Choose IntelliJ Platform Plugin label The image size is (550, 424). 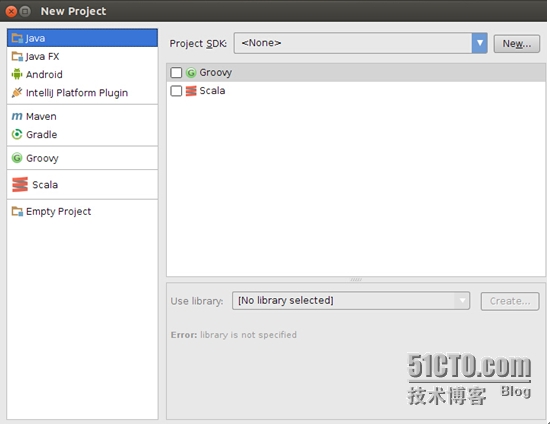point(77,93)
